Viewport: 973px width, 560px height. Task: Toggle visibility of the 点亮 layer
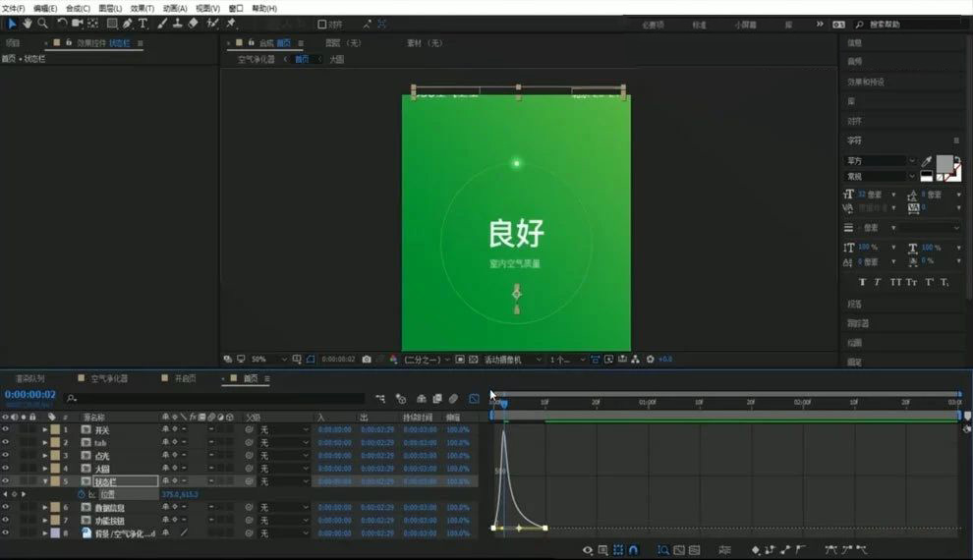[6, 455]
